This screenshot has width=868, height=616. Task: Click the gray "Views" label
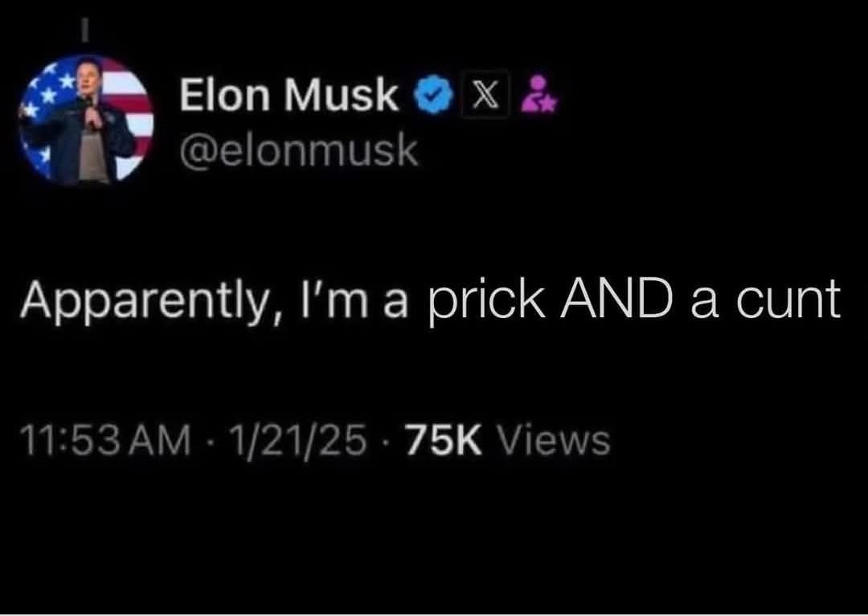pos(555,441)
